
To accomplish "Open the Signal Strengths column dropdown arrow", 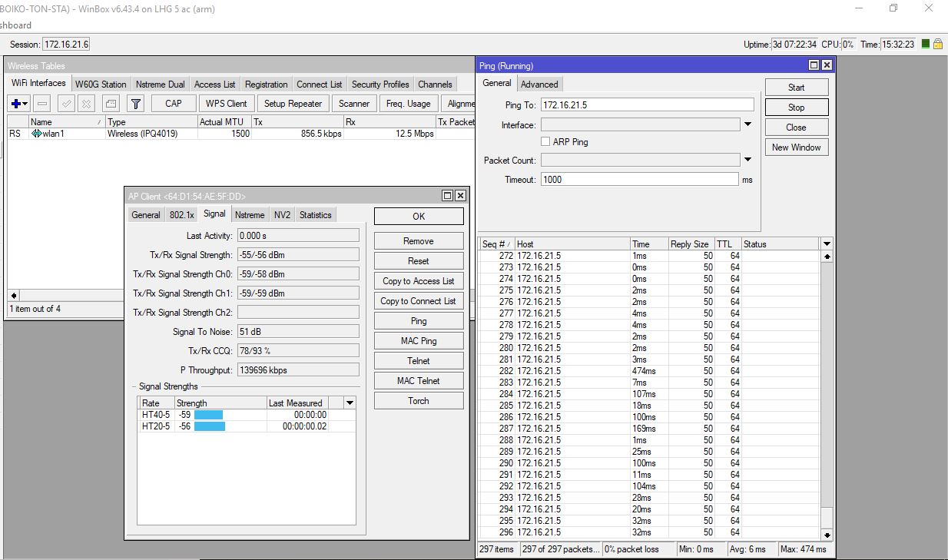I will 350,403.
